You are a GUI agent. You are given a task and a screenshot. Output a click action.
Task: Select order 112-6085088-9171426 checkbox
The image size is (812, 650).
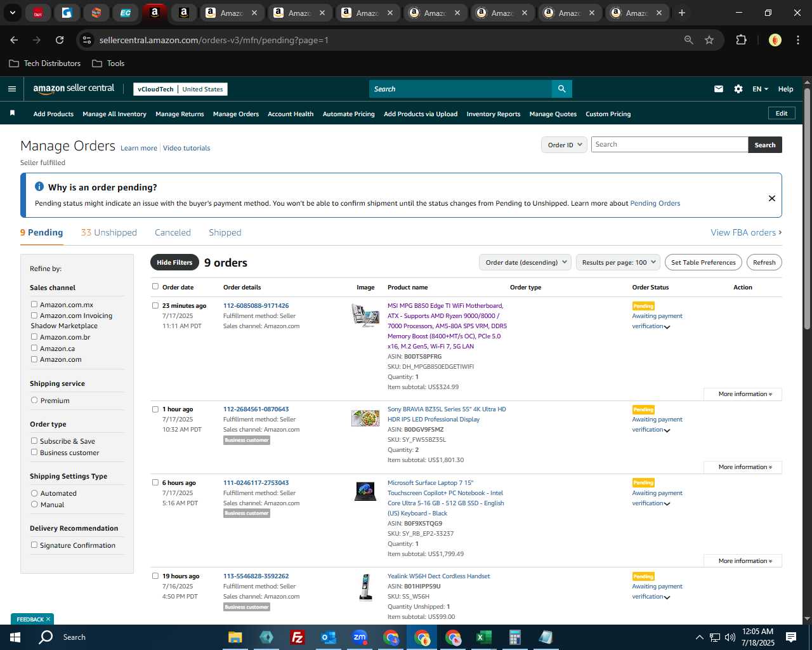[x=155, y=305]
